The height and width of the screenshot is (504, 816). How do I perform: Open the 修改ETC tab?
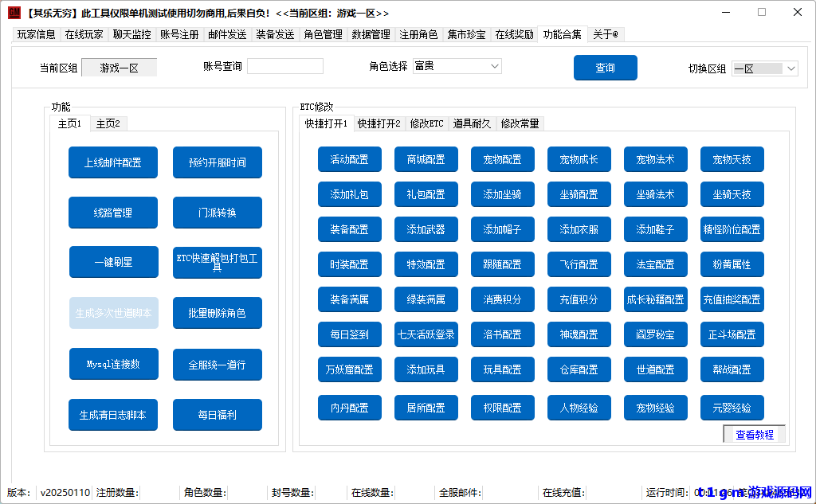tap(426, 123)
